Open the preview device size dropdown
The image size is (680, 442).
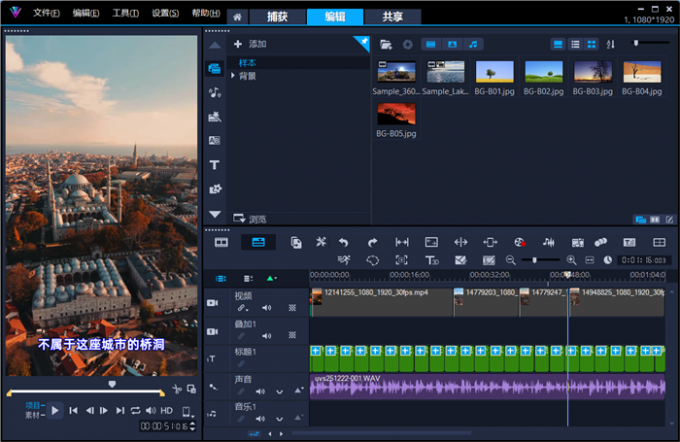(186, 410)
